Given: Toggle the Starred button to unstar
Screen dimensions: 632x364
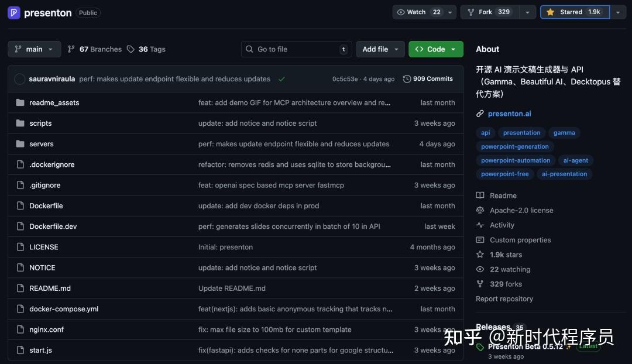Looking at the screenshot, I should (x=575, y=12).
